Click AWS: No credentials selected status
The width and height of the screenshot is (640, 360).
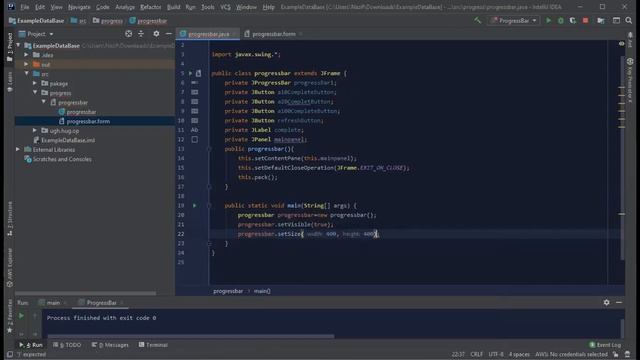coord(571,354)
